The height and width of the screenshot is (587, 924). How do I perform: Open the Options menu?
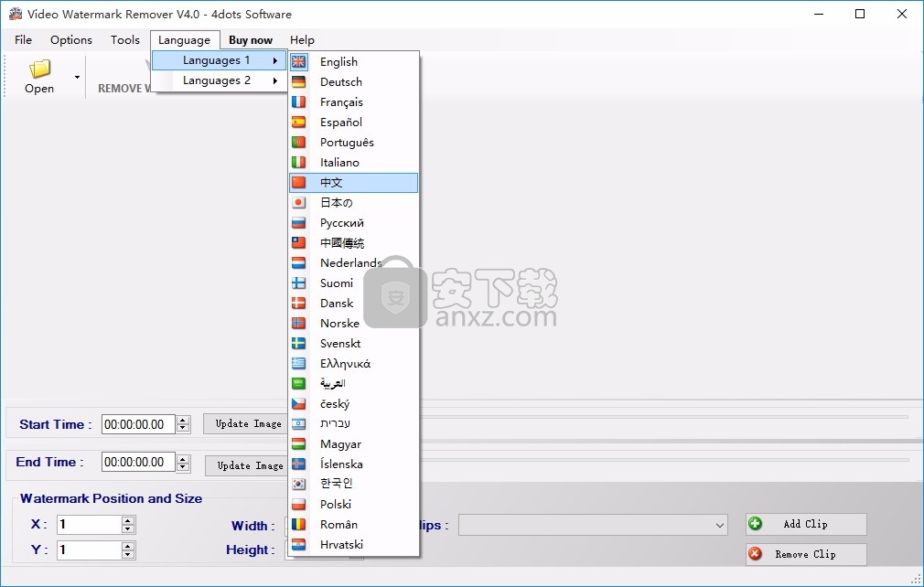tap(71, 40)
